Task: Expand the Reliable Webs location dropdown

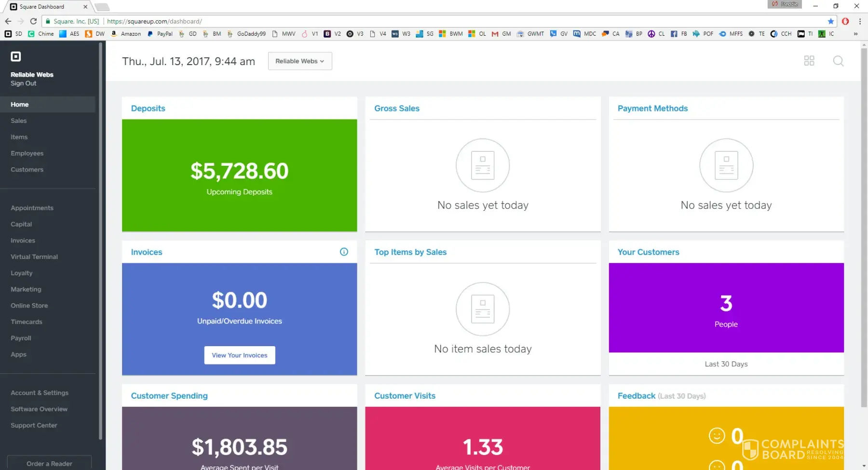Action: pos(299,61)
